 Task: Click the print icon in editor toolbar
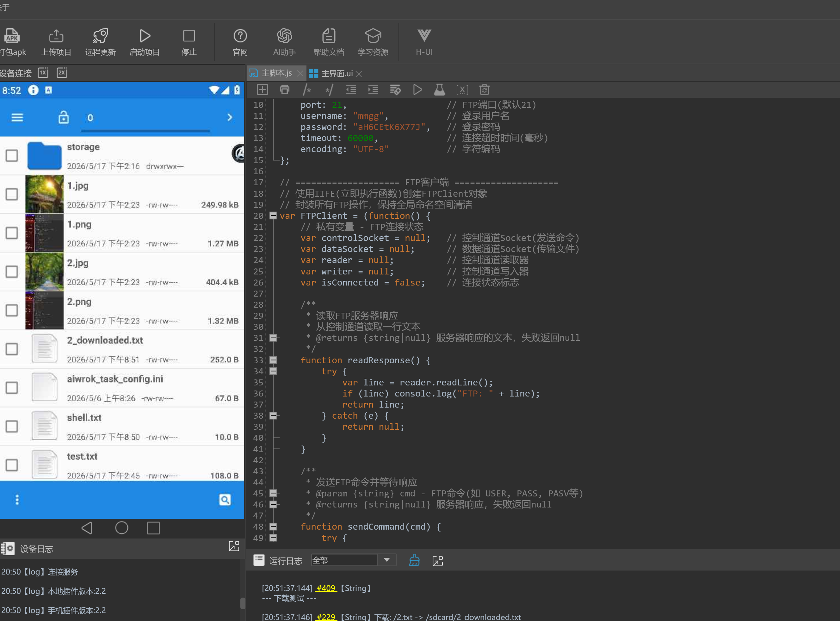285,90
